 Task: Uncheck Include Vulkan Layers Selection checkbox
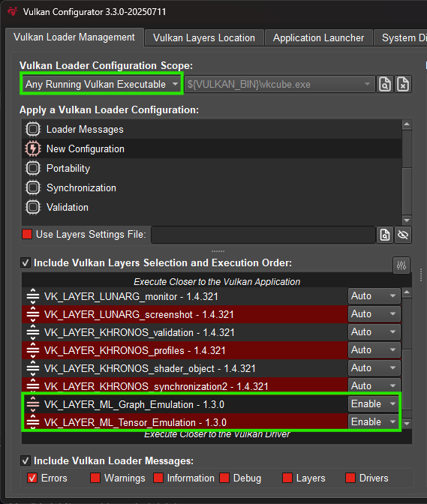(26, 262)
